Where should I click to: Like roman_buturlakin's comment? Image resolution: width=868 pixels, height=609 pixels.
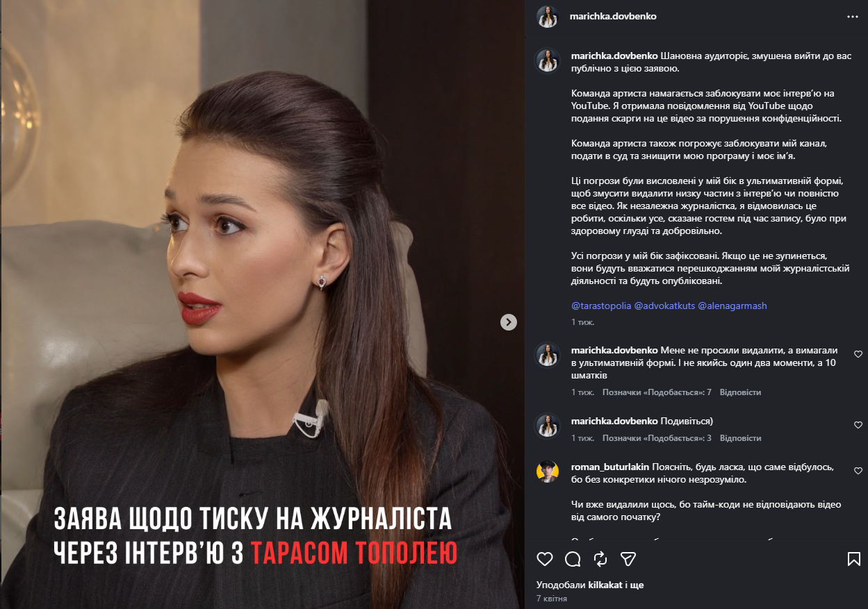(x=858, y=471)
